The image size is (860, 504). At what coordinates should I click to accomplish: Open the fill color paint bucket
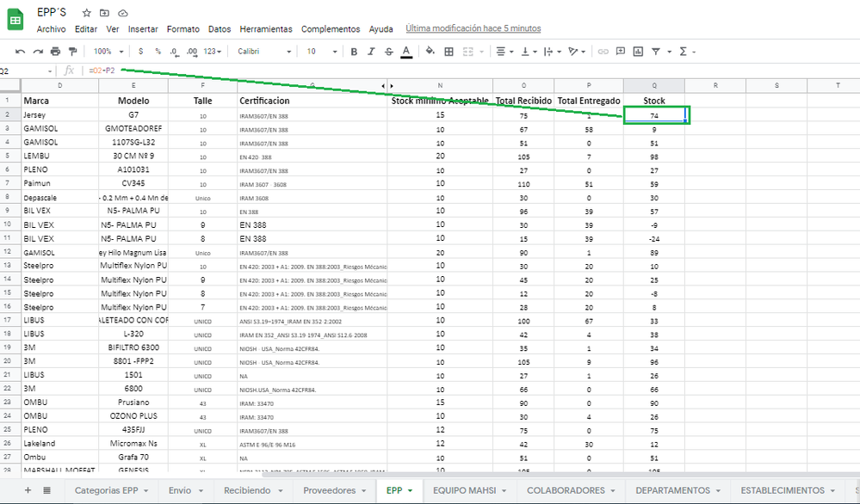430,52
